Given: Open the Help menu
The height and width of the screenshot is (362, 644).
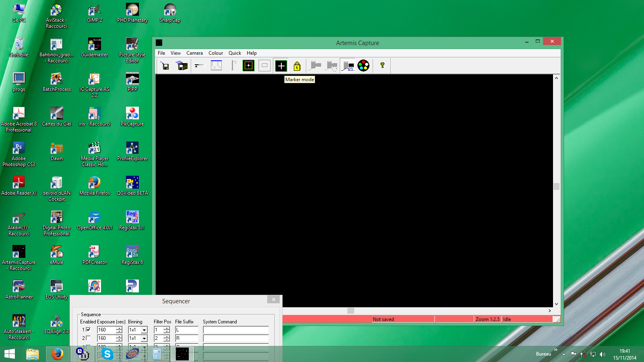Looking at the screenshot, I should (x=252, y=53).
